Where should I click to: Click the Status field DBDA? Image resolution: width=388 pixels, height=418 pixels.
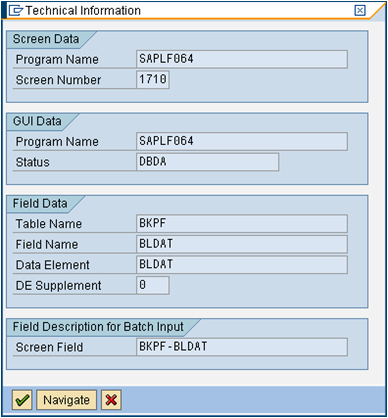click(x=208, y=162)
